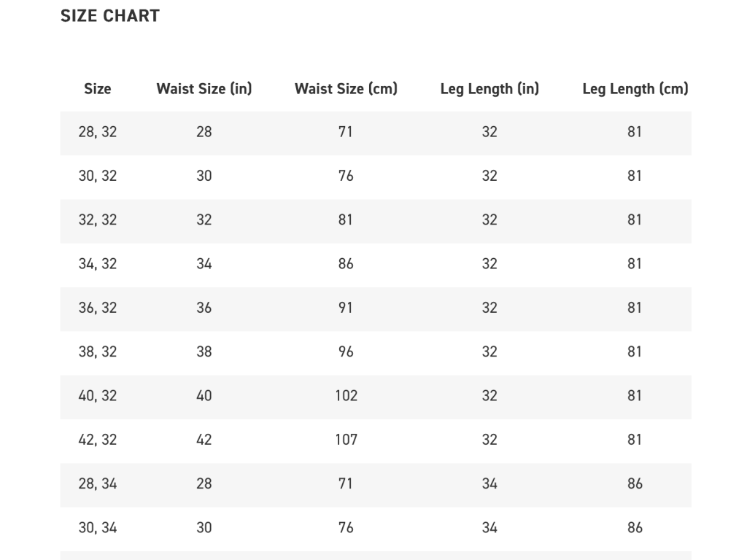
Task: Click the SIZE CHART heading
Action: pyautogui.click(x=110, y=15)
